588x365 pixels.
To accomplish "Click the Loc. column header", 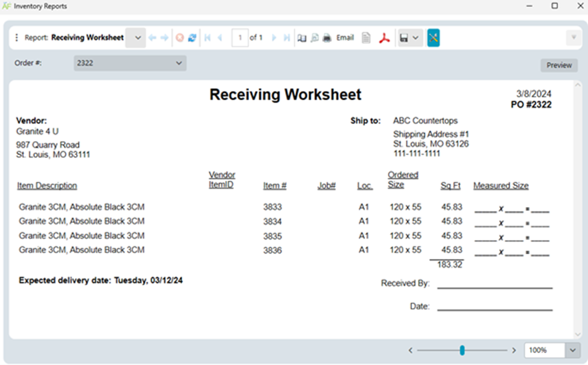I will 365,186.
